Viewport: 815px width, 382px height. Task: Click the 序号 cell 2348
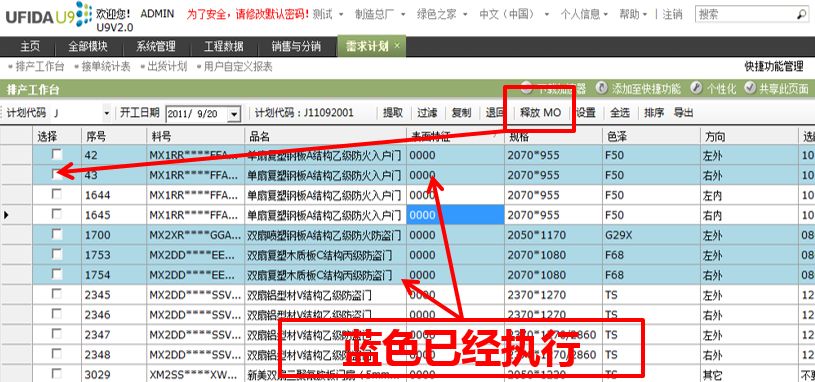coord(114,354)
